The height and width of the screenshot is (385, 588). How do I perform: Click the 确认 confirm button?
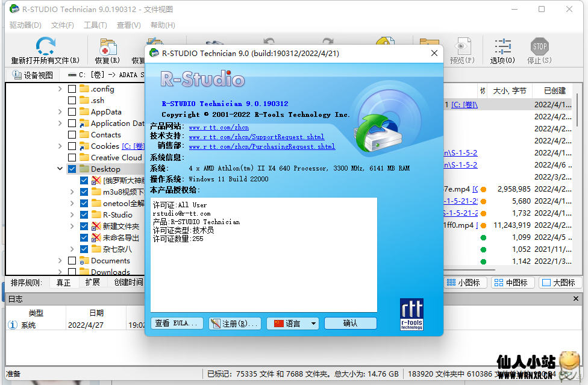point(350,324)
